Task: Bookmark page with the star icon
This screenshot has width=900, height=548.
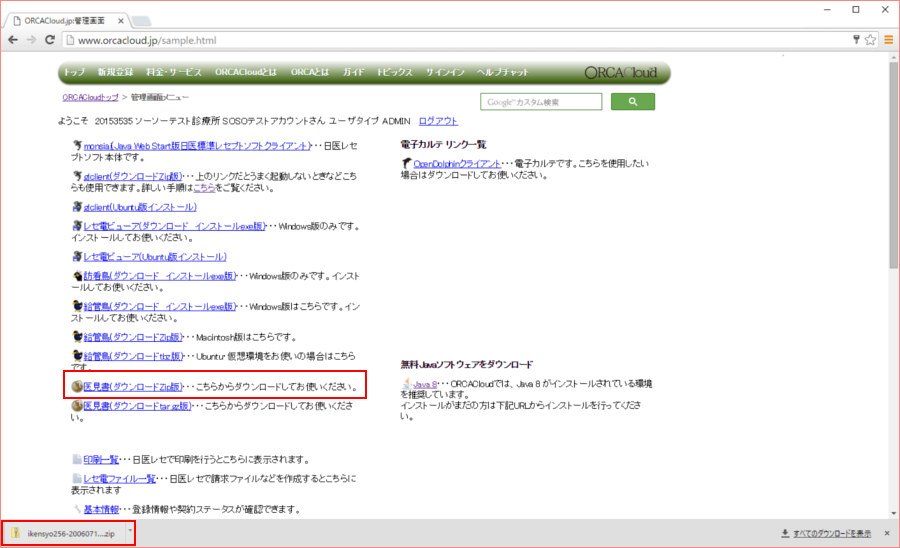Action: (870, 40)
